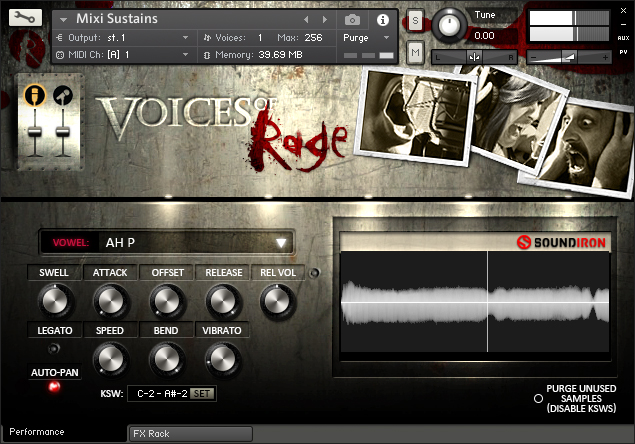
Task: Click the master volume slider
Action: click(569, 57)
